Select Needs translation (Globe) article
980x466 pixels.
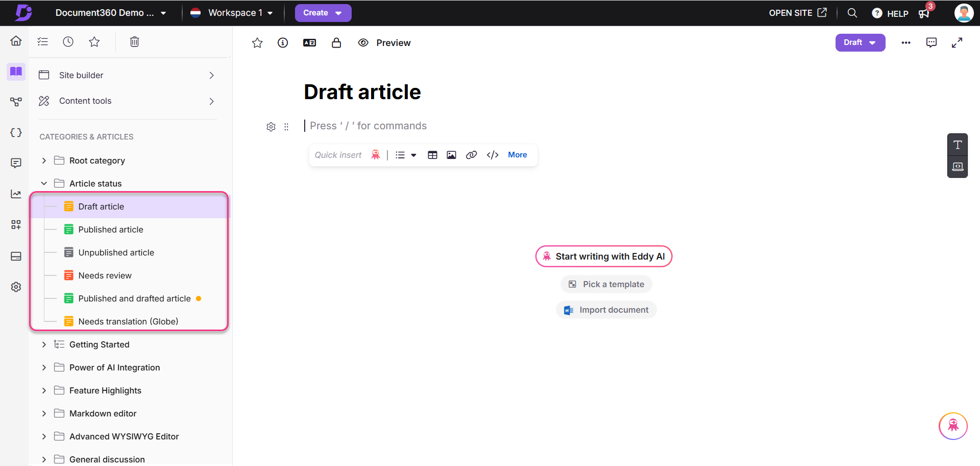[x=129, y=321]
